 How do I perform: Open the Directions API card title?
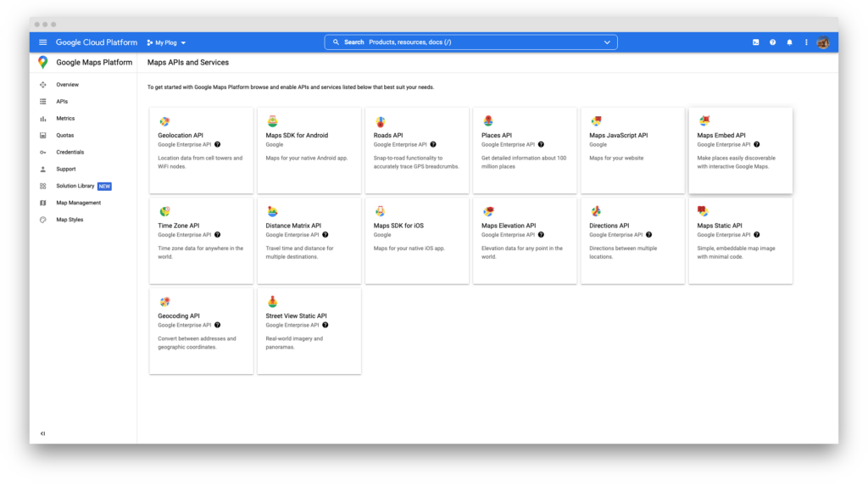[609, 226]
